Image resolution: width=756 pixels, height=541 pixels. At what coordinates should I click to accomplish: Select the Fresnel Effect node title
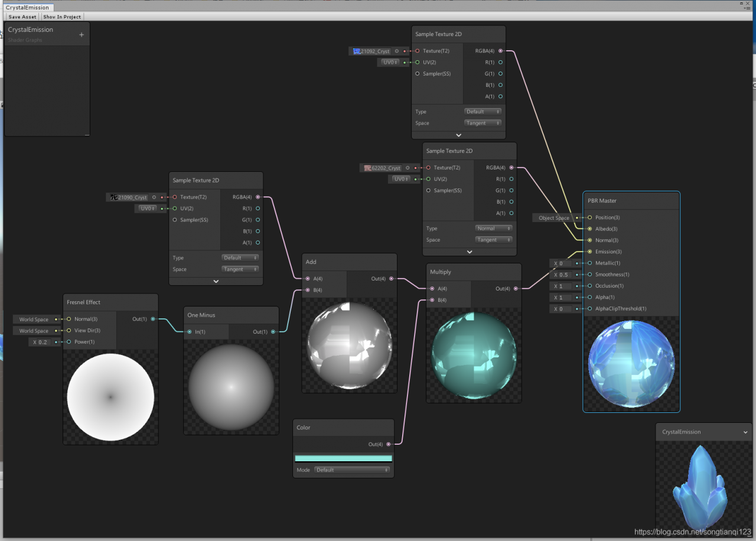point(84,302)
